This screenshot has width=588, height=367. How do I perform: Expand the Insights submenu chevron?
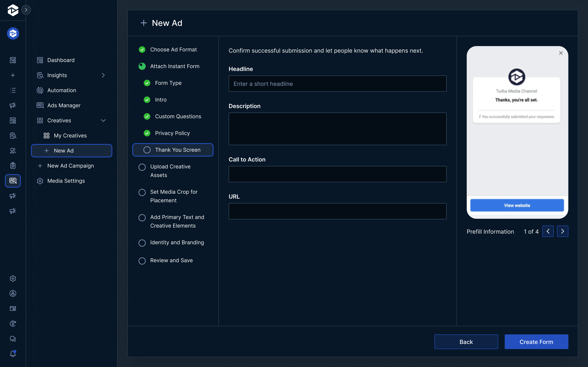[x=103, y=75]
